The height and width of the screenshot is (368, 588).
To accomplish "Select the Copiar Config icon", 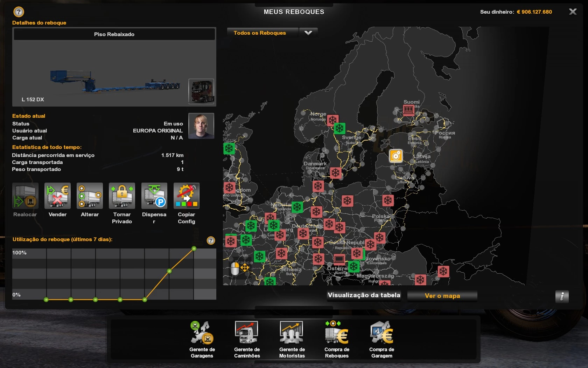I will coord(186,196).
